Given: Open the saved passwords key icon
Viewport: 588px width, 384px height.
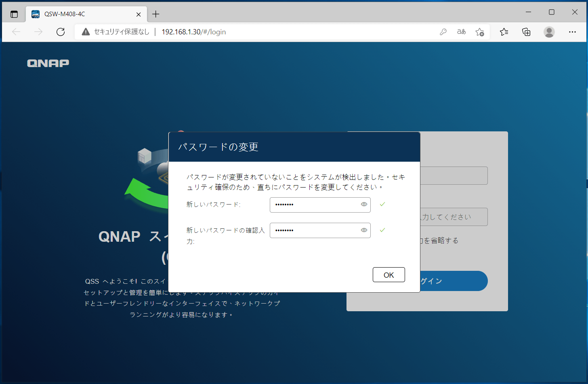Looking at the screenshot, I should pyautogui.click(x=443, y=32).
